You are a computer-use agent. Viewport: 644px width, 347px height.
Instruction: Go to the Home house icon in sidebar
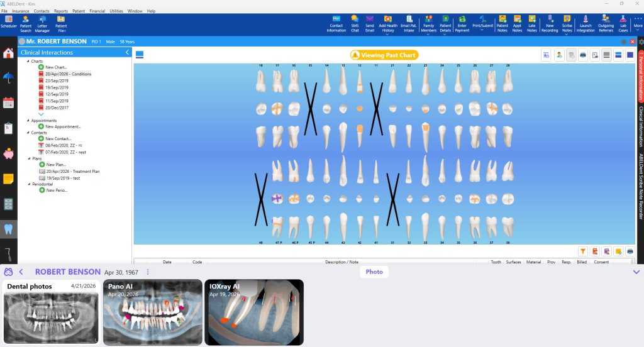point(8,53)
